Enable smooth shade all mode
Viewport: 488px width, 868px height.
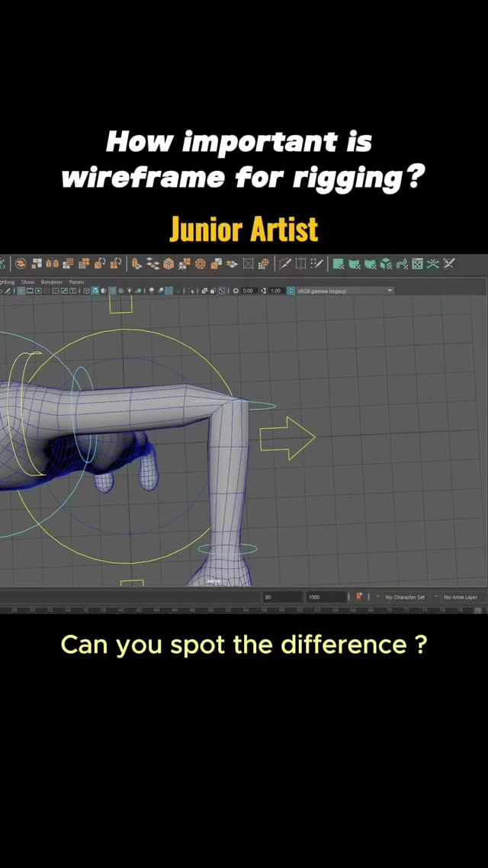click(95, 291)
